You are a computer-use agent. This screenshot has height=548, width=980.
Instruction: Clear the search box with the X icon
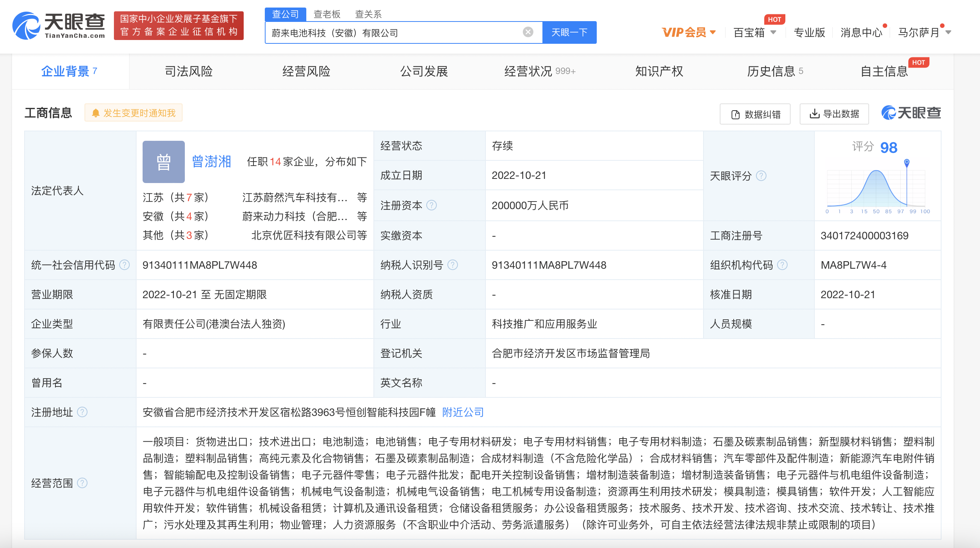point(528,32)
